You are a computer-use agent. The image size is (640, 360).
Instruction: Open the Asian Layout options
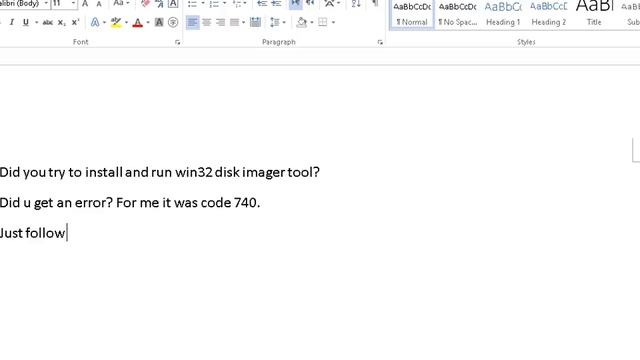click(x=329, y=4)
